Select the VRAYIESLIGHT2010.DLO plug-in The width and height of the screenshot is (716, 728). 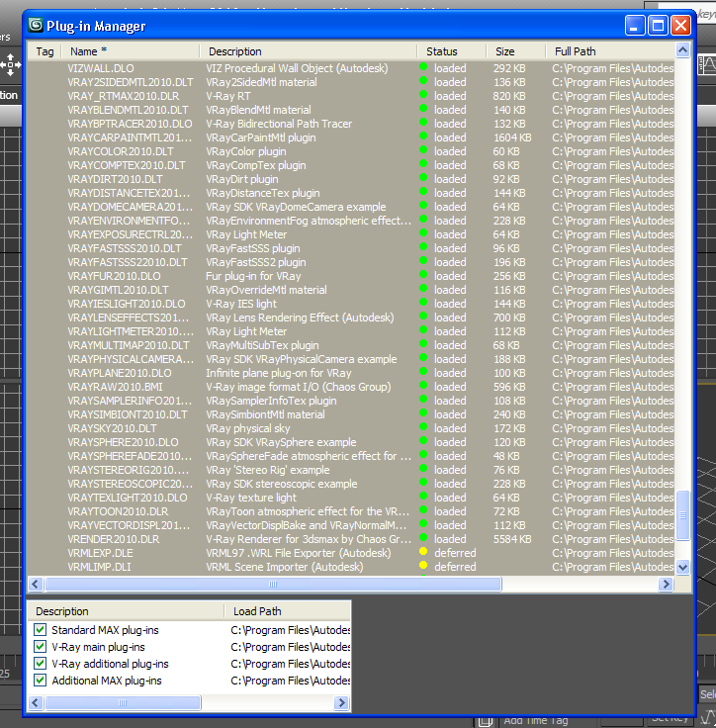(350, 304)
